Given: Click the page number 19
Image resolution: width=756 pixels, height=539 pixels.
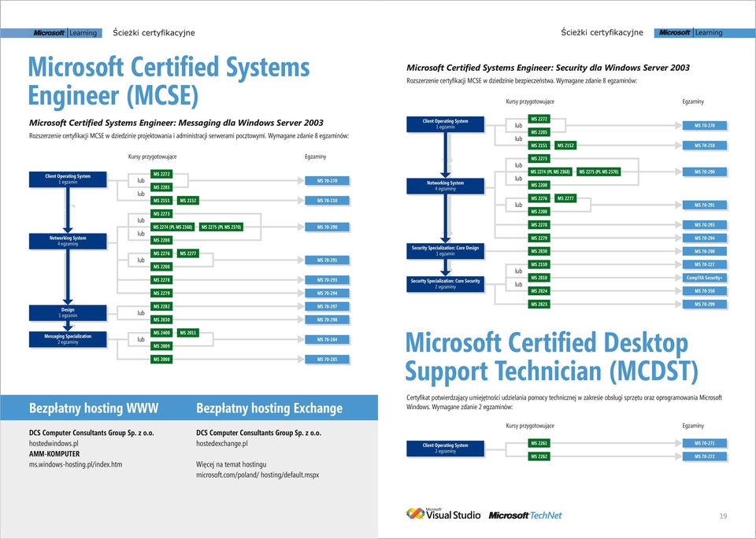Looking at the screenshot, I should [723, 516].
